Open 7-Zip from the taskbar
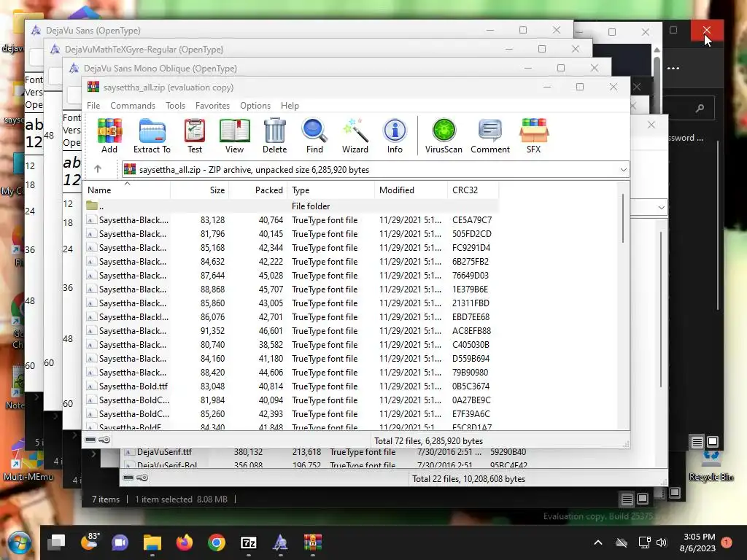The image size is (747, 560). [249, 542]
